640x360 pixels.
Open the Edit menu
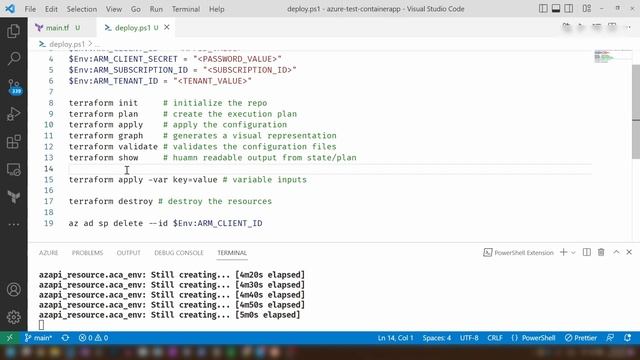(51, 9)
